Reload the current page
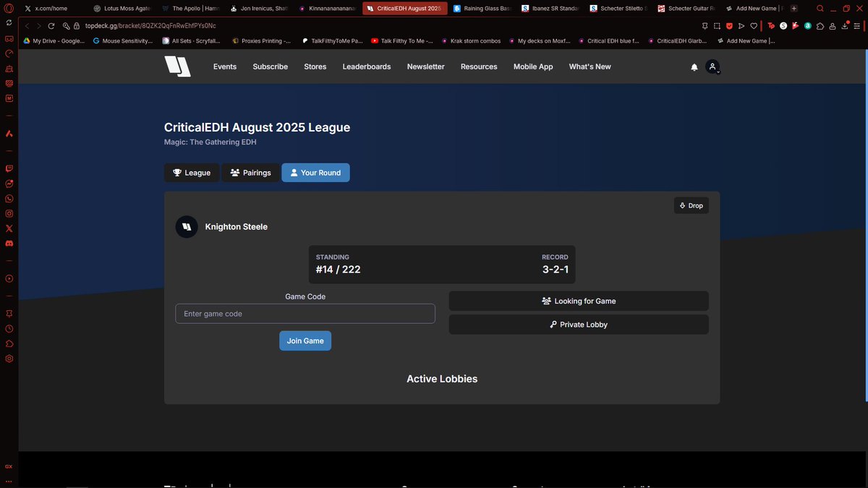 click(51, 25)
